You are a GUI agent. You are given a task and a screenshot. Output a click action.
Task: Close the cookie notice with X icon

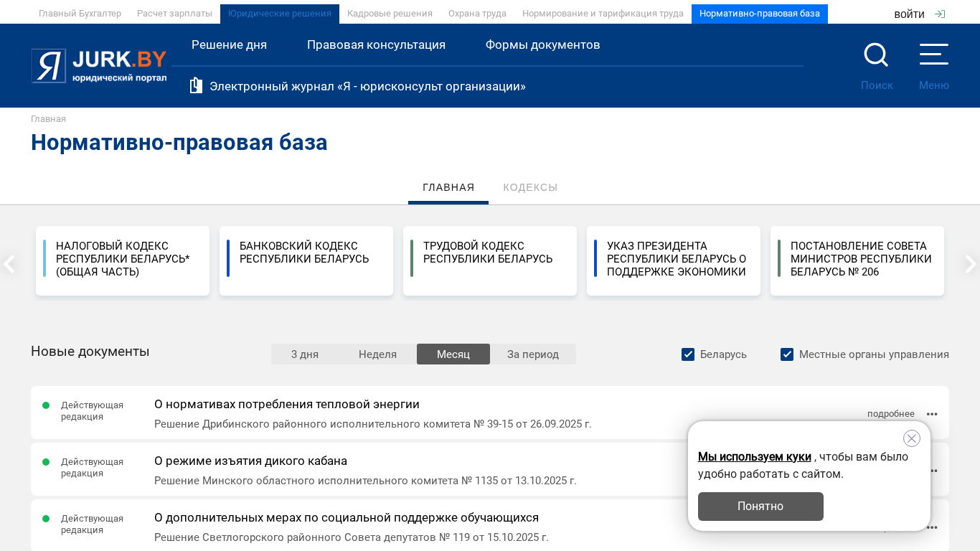click(911, 438)
